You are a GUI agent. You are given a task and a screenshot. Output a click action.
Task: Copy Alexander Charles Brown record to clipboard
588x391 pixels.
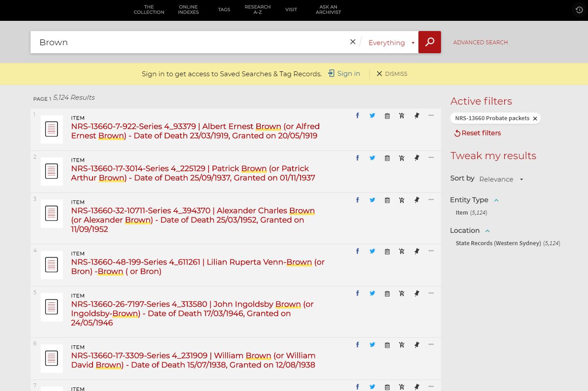coord(387,200)
